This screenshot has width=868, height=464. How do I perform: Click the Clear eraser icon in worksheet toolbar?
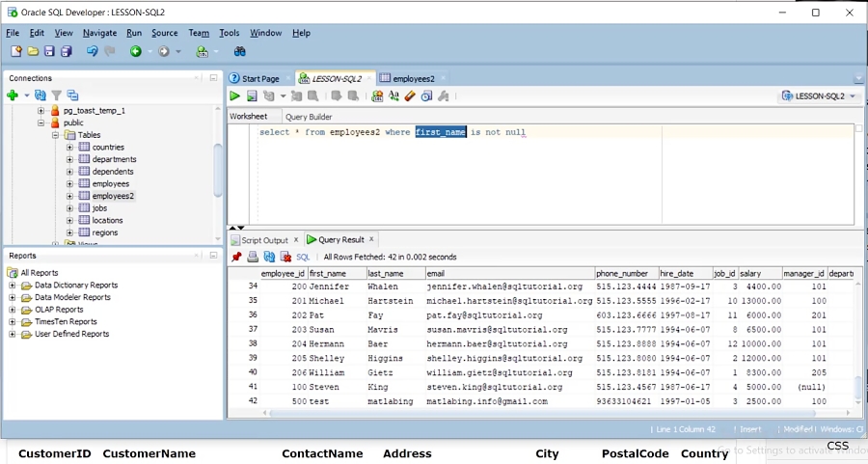click(x=410, y=96)
